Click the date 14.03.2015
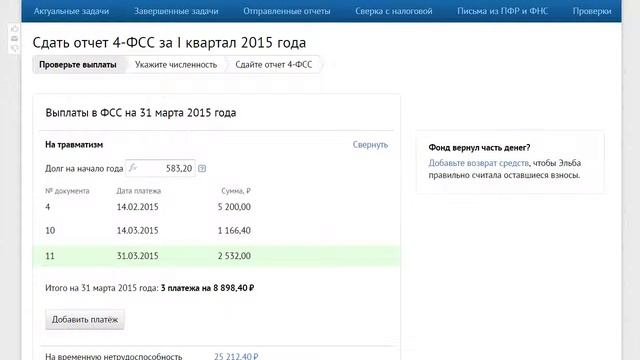640x360 pixels. click(138, 231)
